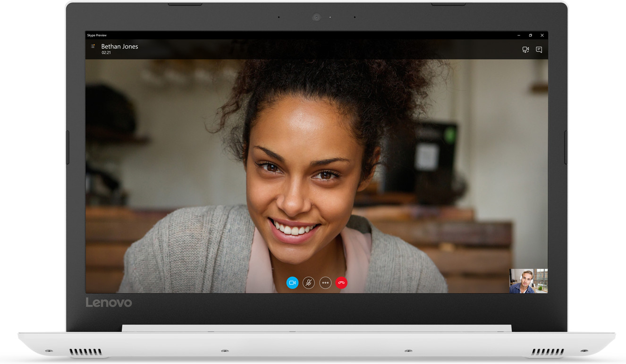
Task: Click the self-view video thumbnail
Action: pyautogui.click(x=528, y=281)
